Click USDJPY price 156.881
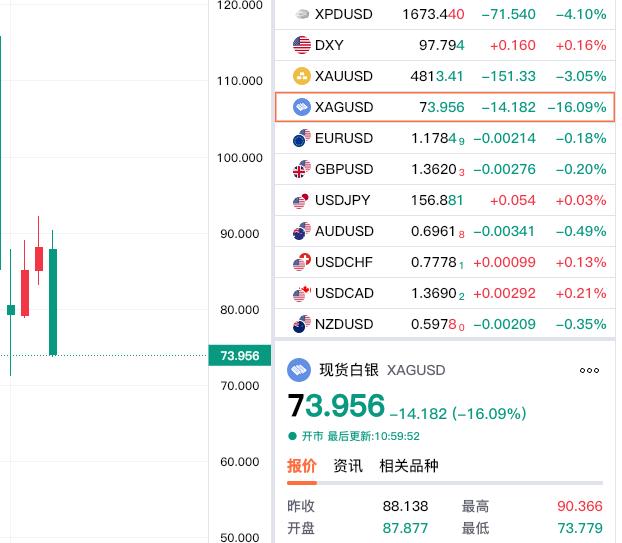Image resolution: width=622 pixels, height=543 pixels. click(437, 200)
